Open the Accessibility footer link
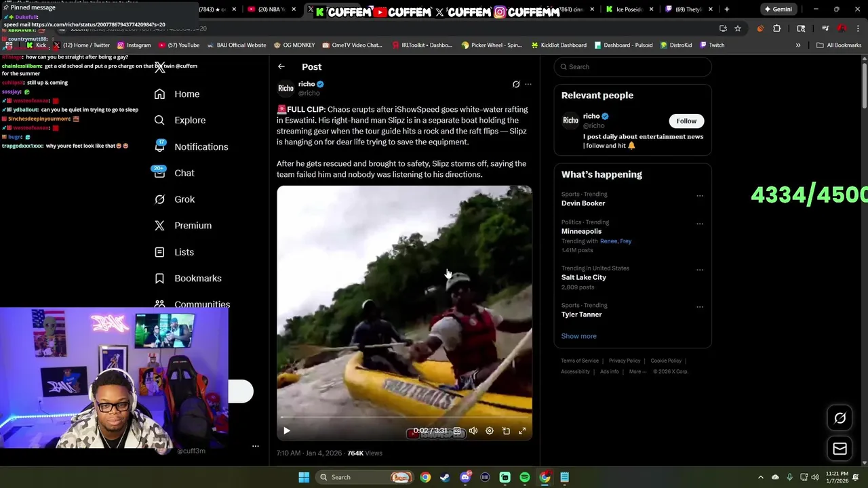 [x=575, y=371]
